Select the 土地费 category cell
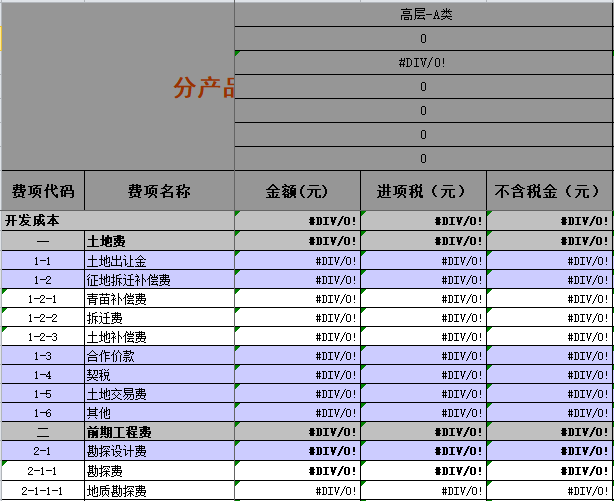This screenshot has height=501, width=614. coord(159,241)
